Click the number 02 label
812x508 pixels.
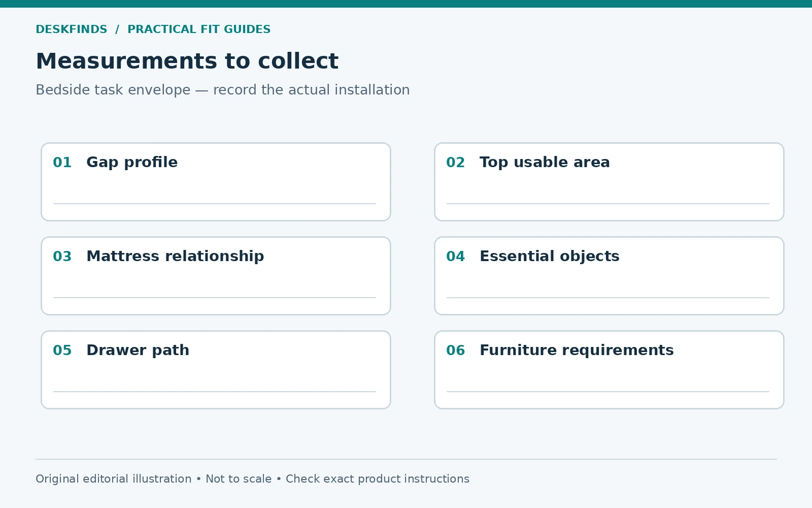coord(456,163)
